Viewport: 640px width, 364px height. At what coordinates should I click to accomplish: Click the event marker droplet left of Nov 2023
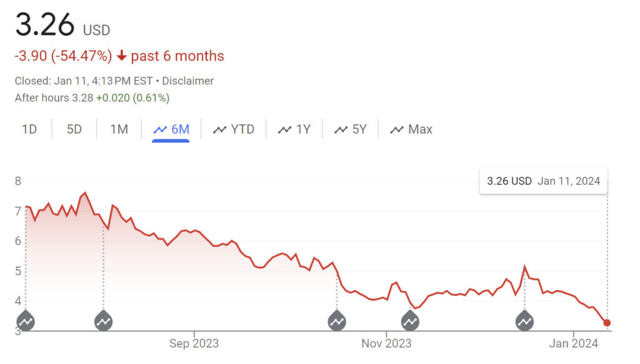[337, 320]
